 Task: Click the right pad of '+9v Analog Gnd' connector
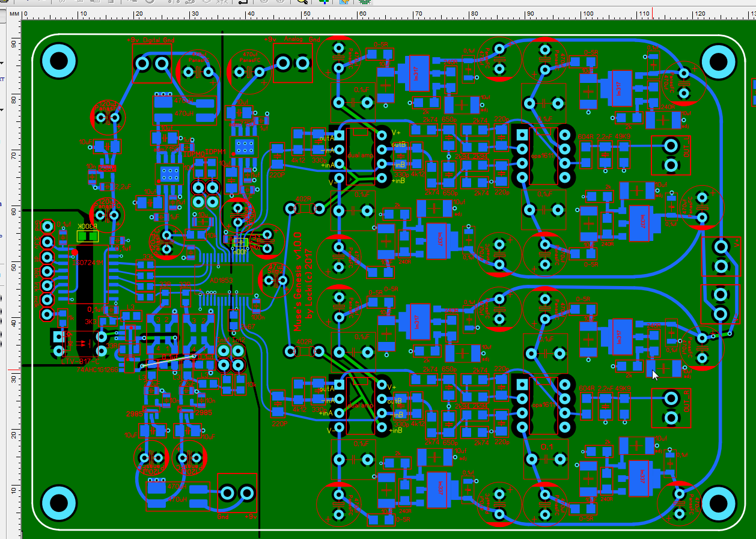tap(302, 63)
